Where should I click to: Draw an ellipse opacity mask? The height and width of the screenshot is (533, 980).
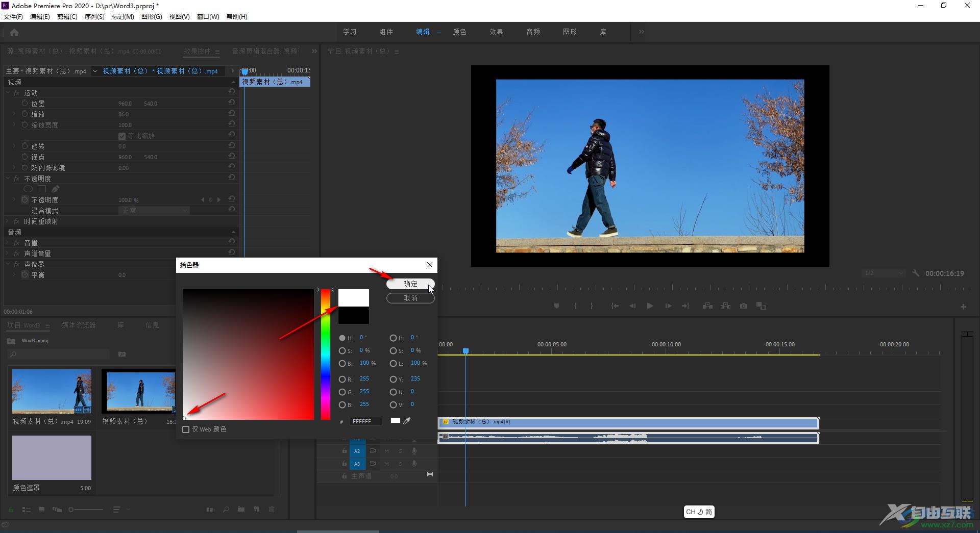(28, 189)
